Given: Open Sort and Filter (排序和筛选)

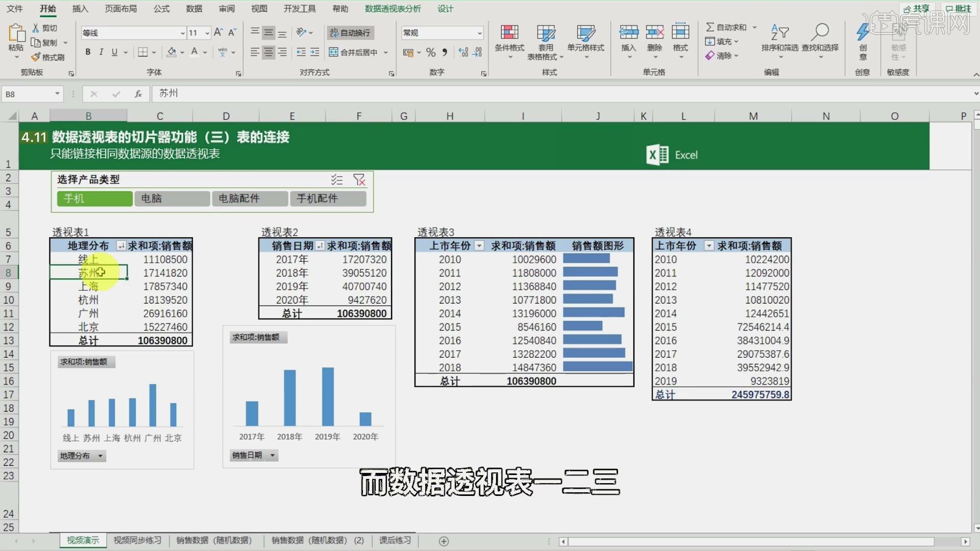Looking at the screenshot, I should [x=779, y=40].
